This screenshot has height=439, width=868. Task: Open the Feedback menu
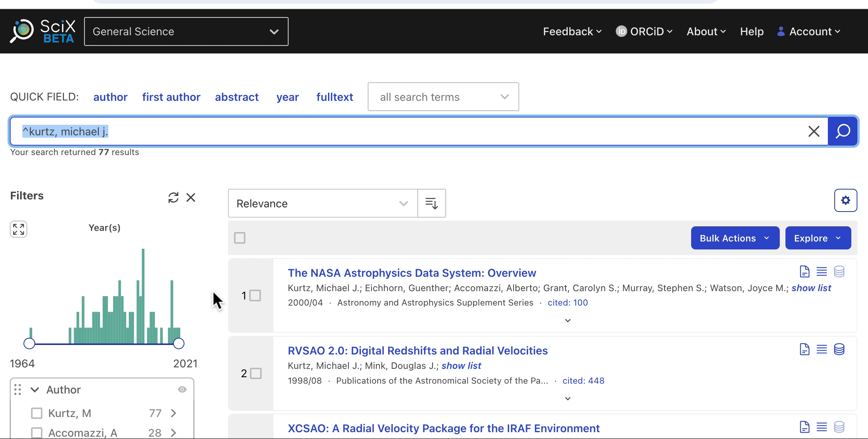(x=572, y=31)
